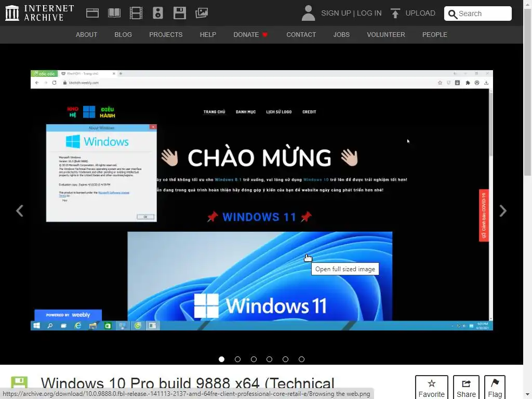Open the Web (Wayback) media icon
The image size is (532, 399).
[x=92, y=13]
